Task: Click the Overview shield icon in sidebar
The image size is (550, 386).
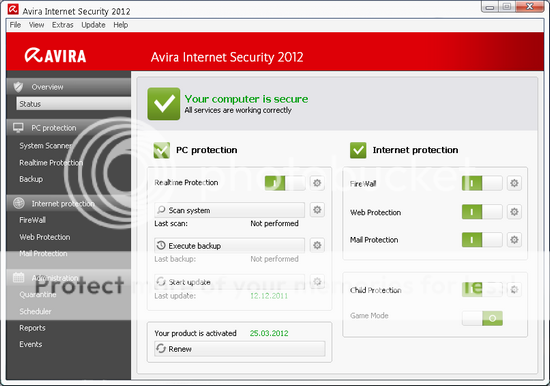Action: (x=18, y=87)
